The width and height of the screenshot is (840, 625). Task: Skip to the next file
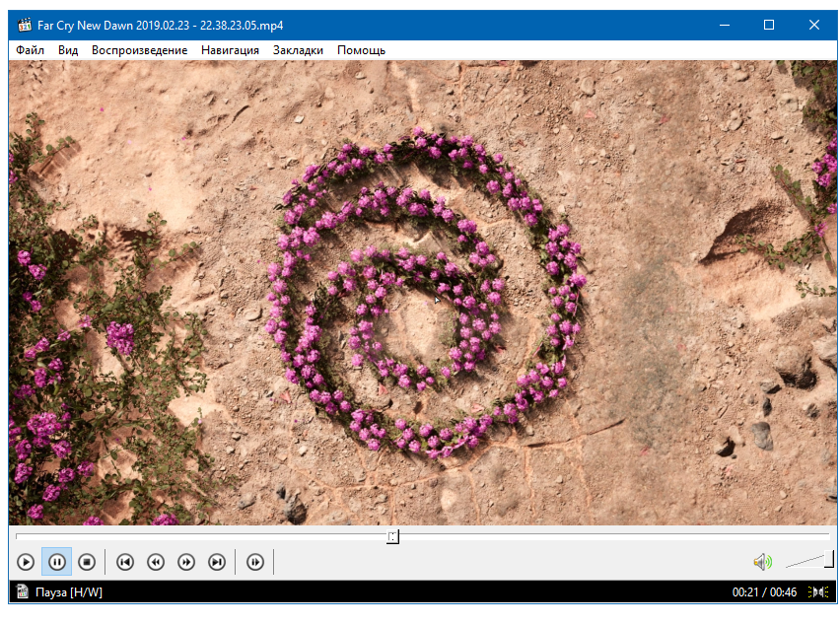[x=217, y=562]
